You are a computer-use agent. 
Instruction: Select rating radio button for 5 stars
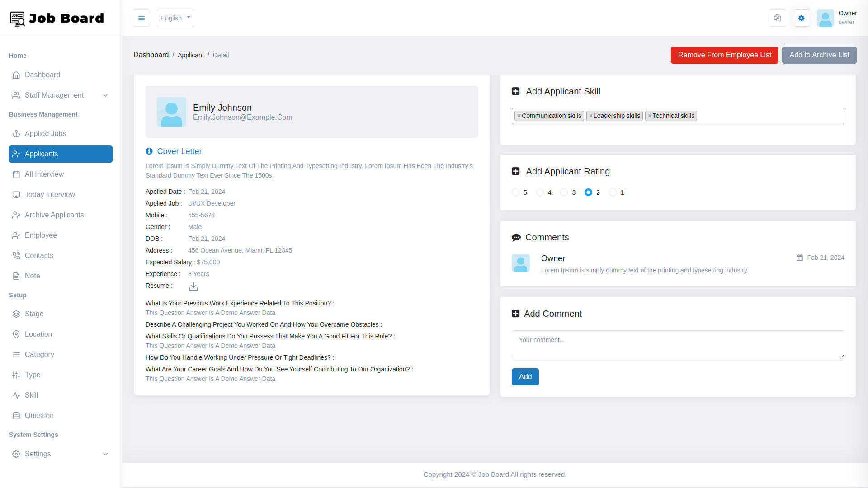(x=515, y=192)
